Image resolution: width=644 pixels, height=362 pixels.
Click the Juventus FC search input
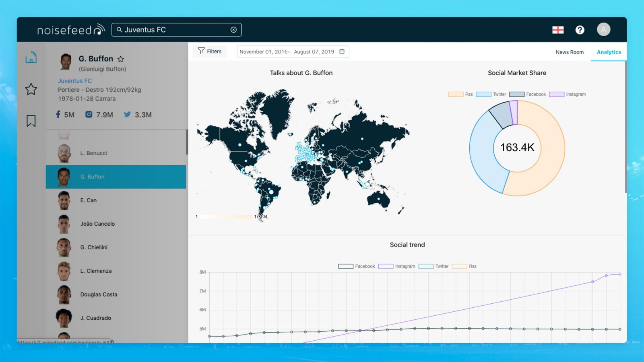176,30
